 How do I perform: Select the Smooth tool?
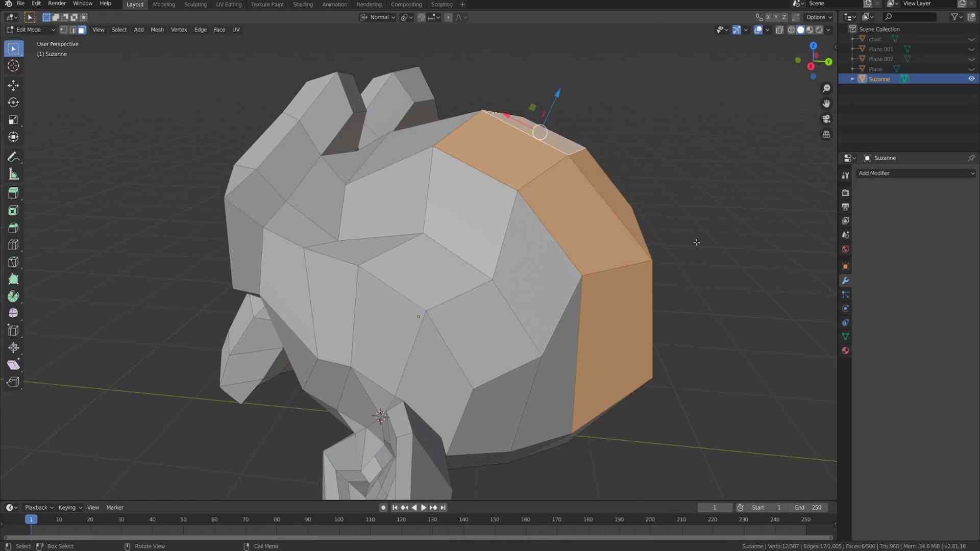(13, 313)
